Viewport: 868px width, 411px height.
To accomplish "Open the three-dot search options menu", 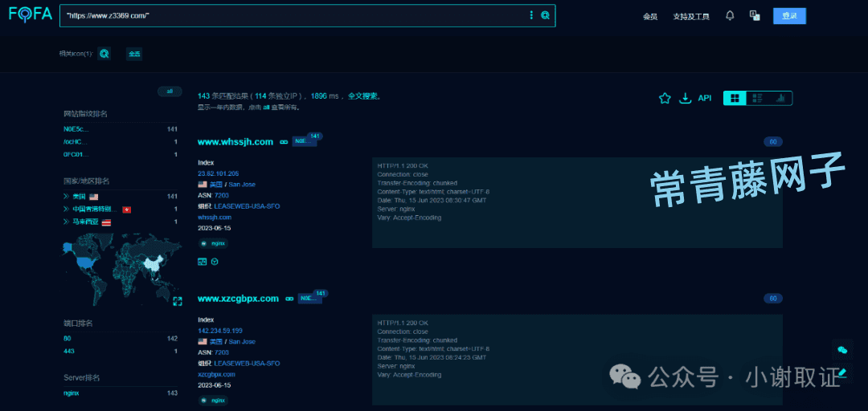I will pyautogui.click(x=531, y=15).
